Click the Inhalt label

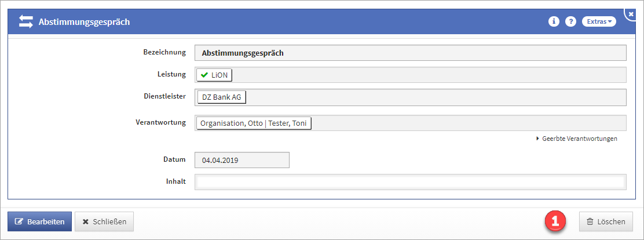[175, 181]
